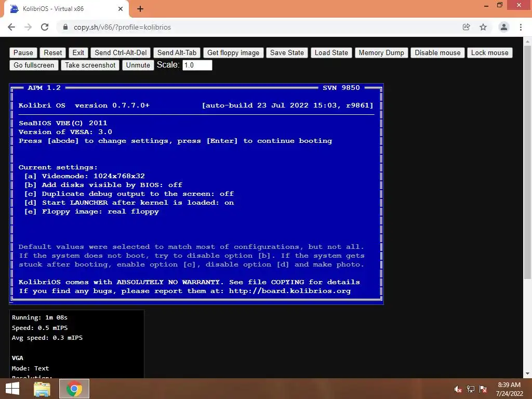
Task: Open the Chrome profile avatar
Action: pyautogui.click(x=504, y=27)
